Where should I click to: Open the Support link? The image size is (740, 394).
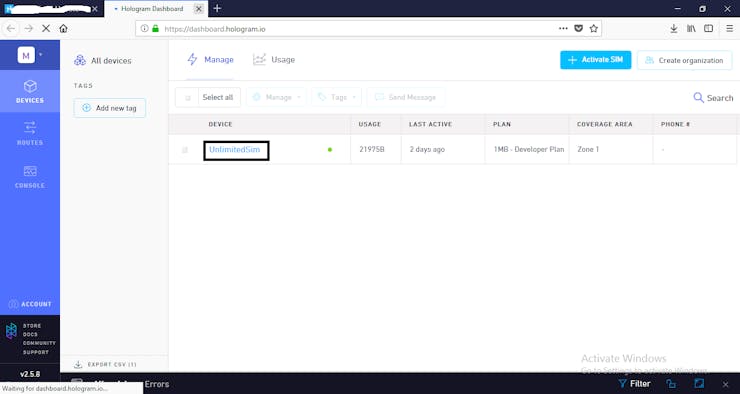(36, 352)
